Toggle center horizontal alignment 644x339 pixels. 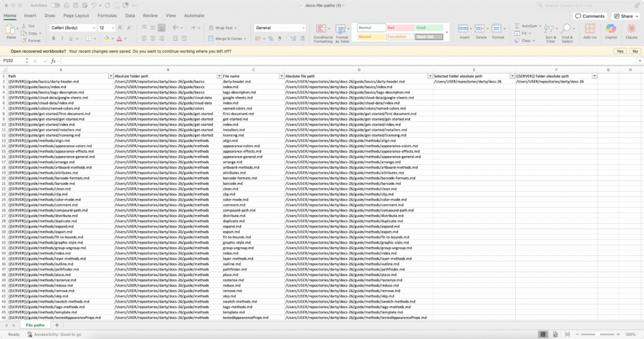pos(153,38)
